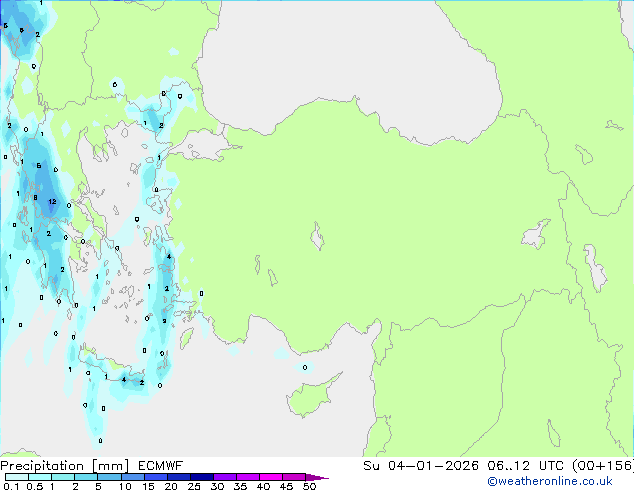This screenshot has width=634, height=490.
Task: Pick the 45–50 mm legend swatch
Action: point(294,477)
